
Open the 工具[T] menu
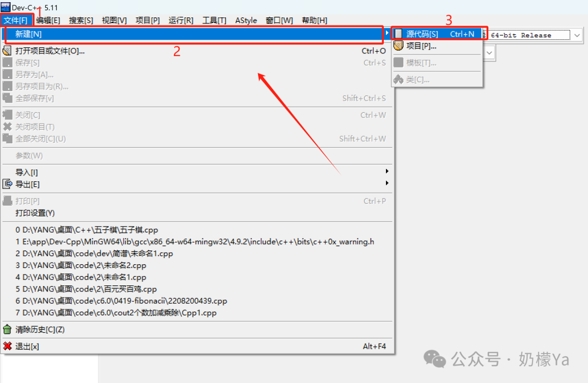click(x=214, y=20)
